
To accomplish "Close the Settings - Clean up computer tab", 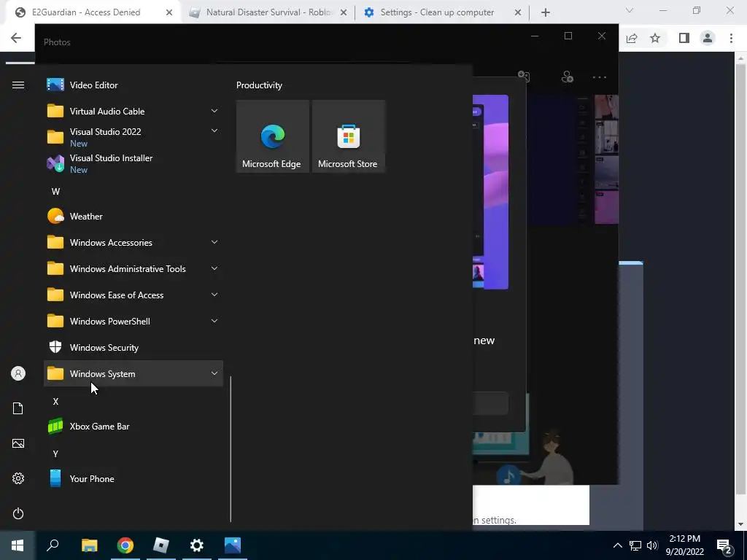I will [518, 12].
